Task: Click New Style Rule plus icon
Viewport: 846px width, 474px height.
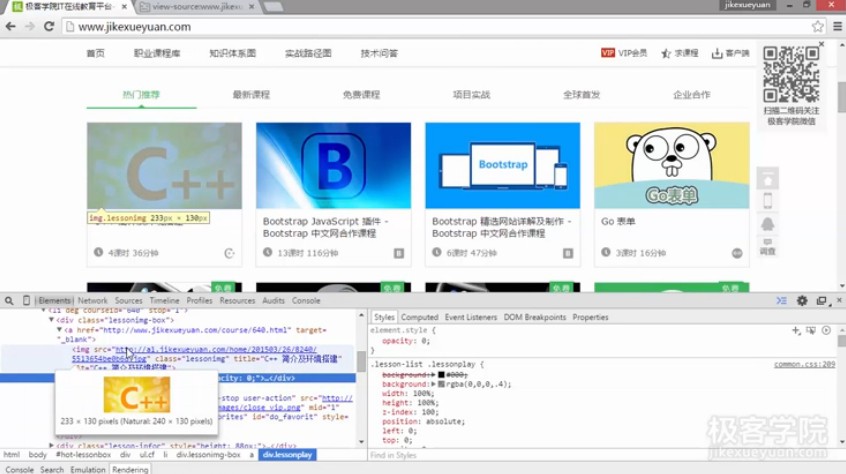Action: click(796, 330)
